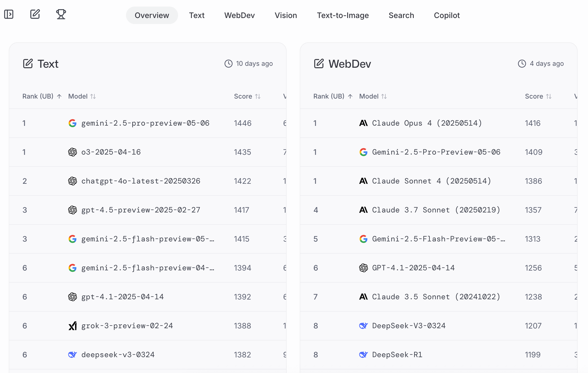Image resolution: width=588 pixels, height=373 pixels.
Task: Click Anthropic logo next to Claude Opus 4
Action: point(363,123)
